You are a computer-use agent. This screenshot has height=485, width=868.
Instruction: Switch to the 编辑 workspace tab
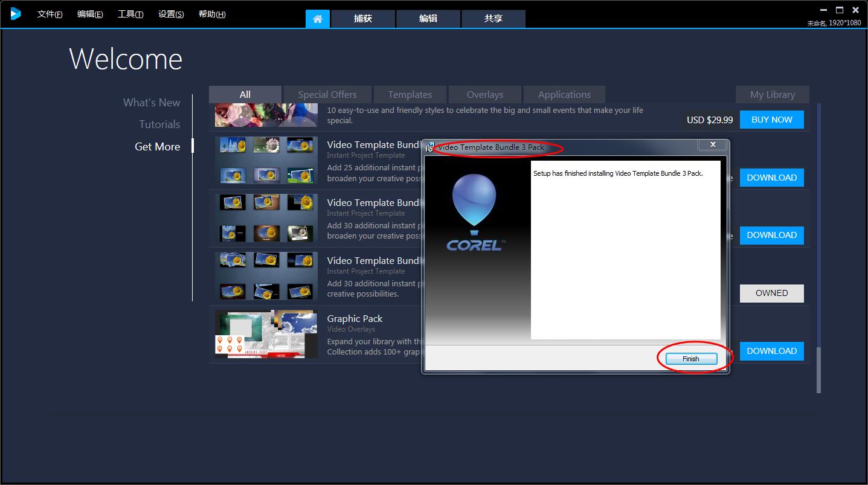click(x=428, y=19)
